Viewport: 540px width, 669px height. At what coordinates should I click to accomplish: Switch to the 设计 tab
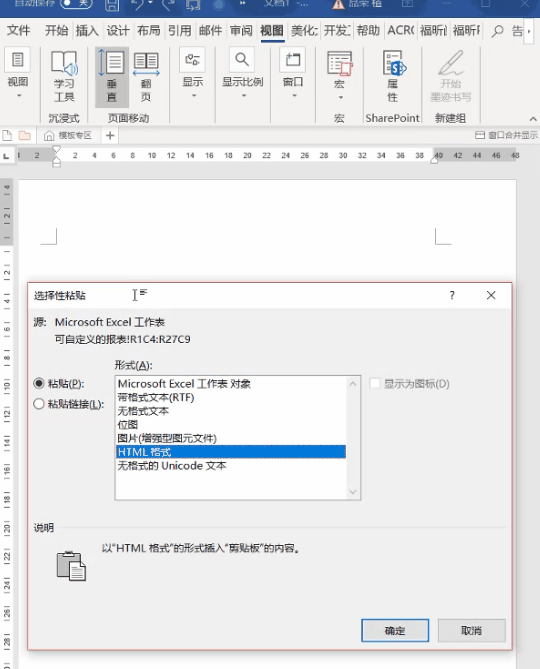[x=118, y=31]
